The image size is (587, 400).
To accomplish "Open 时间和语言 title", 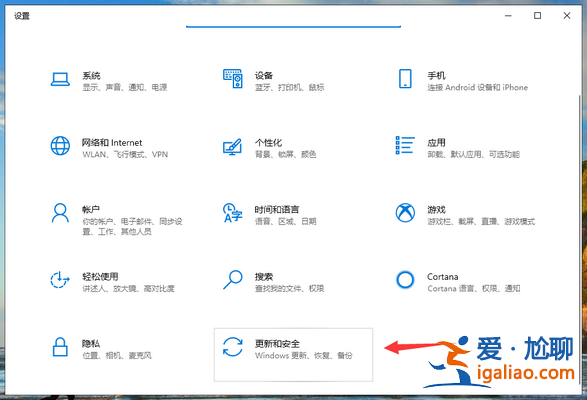I will pyautogui.click(x=277, y=210).
